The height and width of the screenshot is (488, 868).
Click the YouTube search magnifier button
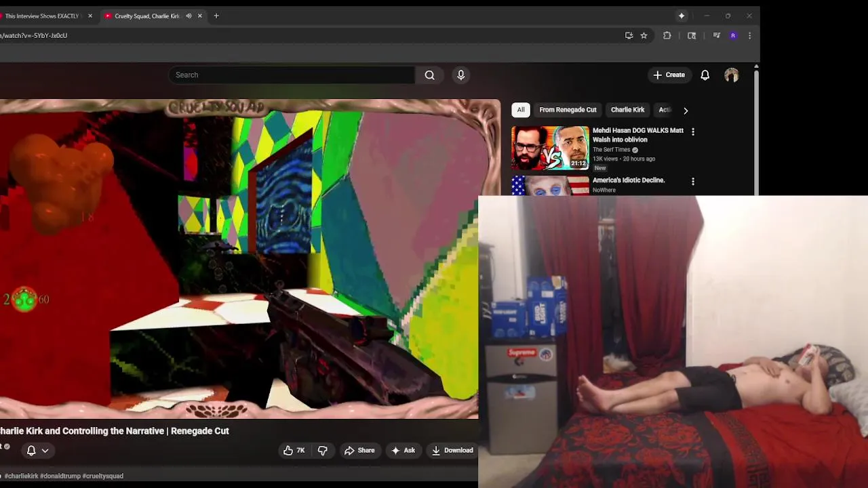(429, 75)
